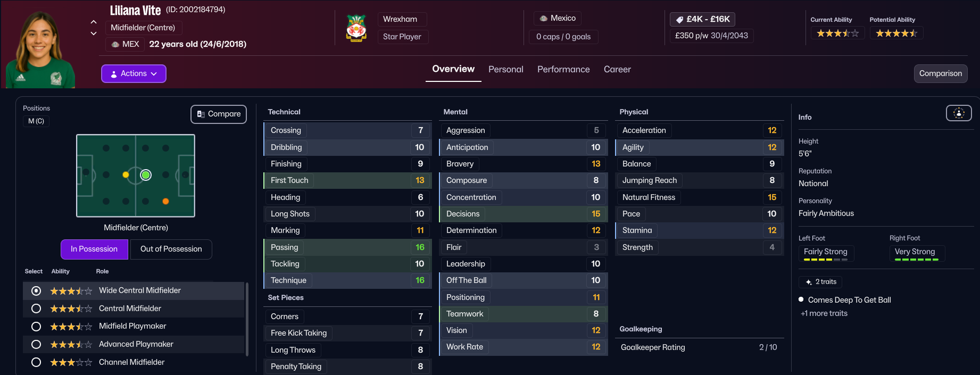The height and width of the screenshot is (375, 980).
Task: Click the Comparison button
Action: point(940,73)
